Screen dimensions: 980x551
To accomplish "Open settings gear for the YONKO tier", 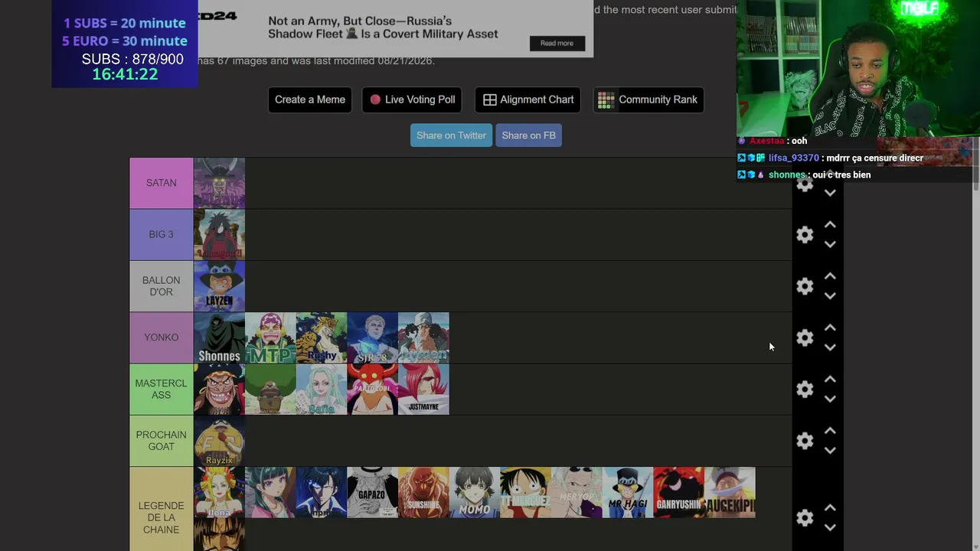I will pyautogui.click(x=805, y=337).
